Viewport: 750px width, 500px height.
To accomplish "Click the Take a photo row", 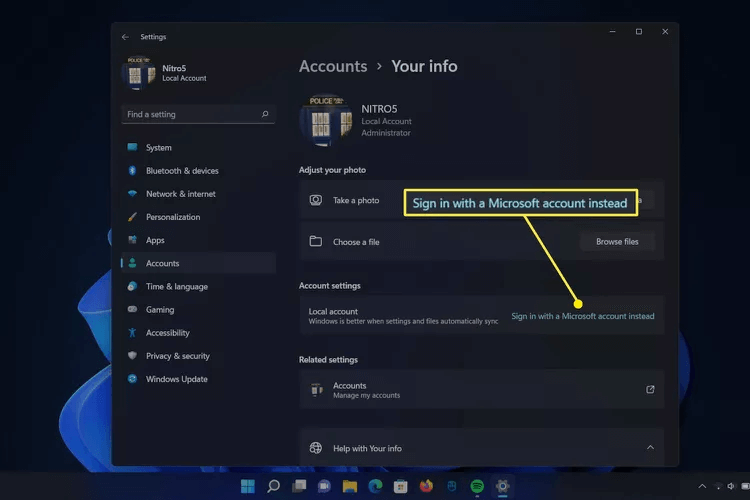I will [482, 200].
